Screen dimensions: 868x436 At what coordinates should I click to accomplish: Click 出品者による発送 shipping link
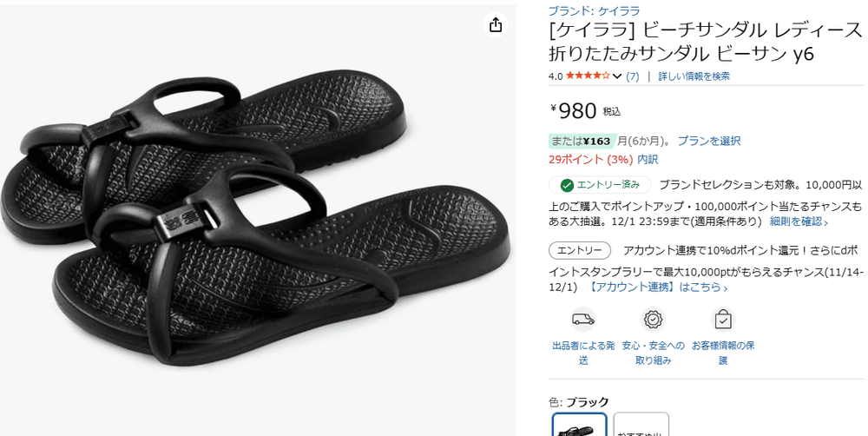point(583,353)
